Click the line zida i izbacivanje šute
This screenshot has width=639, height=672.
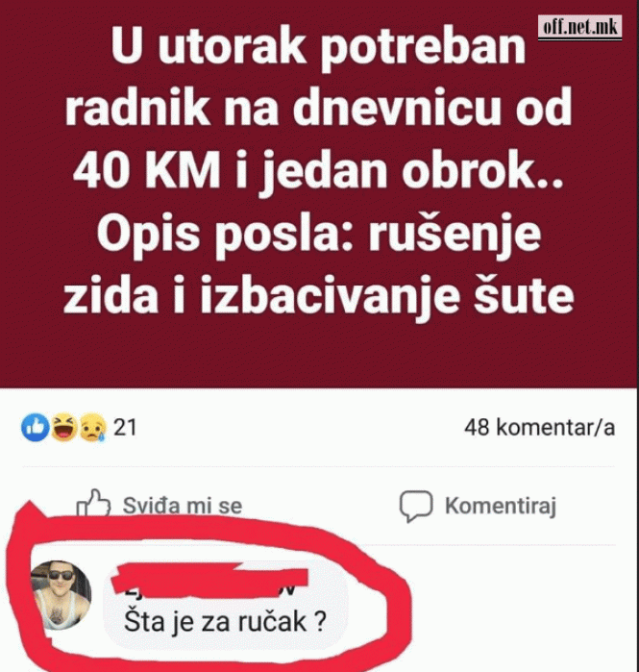pos(318,296)
